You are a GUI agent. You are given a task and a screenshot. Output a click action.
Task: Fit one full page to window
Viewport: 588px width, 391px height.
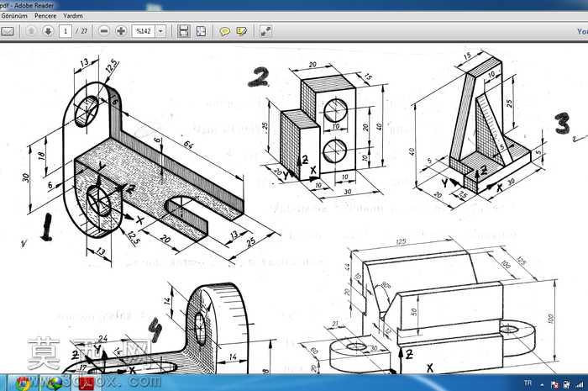pos(201,31)
